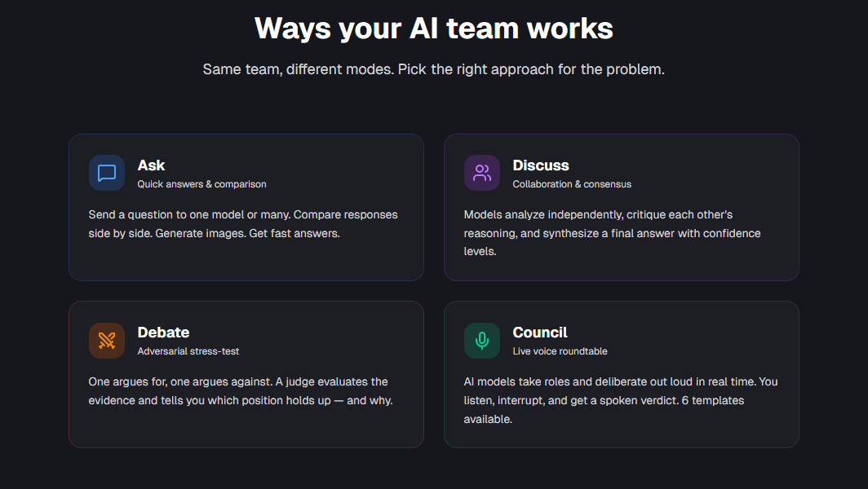Viewport: 868px width, 489px height.
Task: Click the "Collaboration & consensus" subtitle
Action: tap(571, 184)
